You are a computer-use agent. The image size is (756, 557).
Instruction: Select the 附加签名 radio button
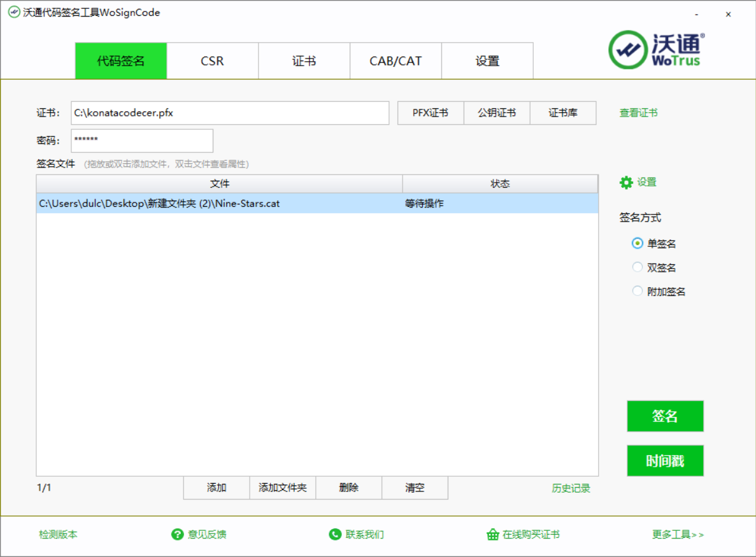click(638, 291)
